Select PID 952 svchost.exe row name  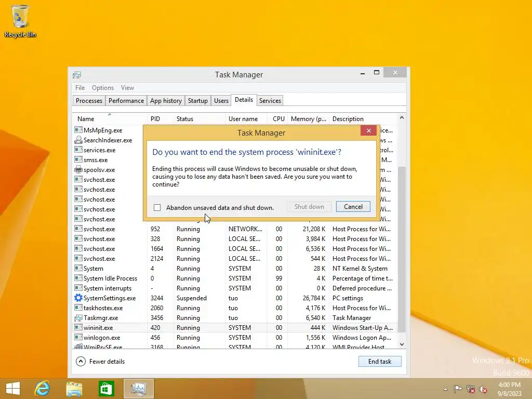(x=99, y=229)
